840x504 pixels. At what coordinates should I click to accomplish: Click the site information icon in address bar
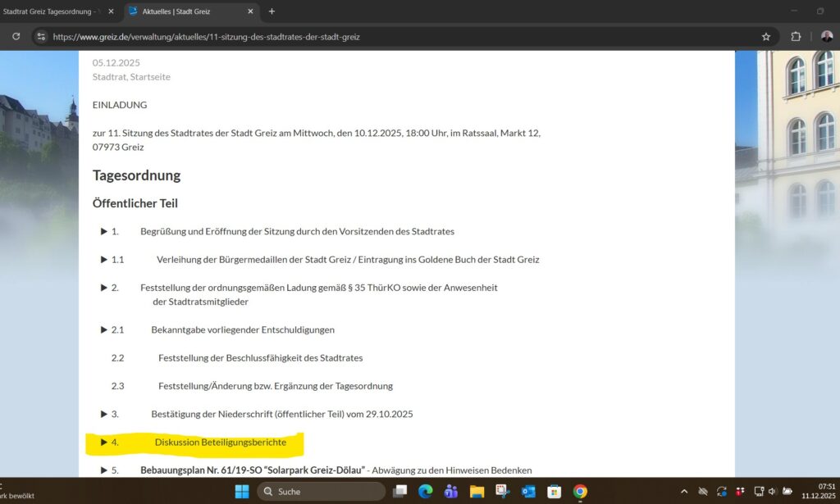click(x=42, y=37)
